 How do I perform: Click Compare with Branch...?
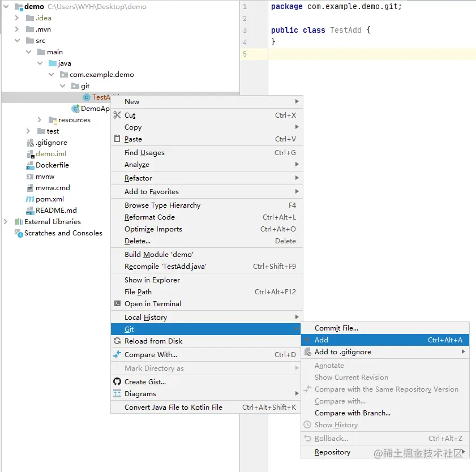(385, 413)
